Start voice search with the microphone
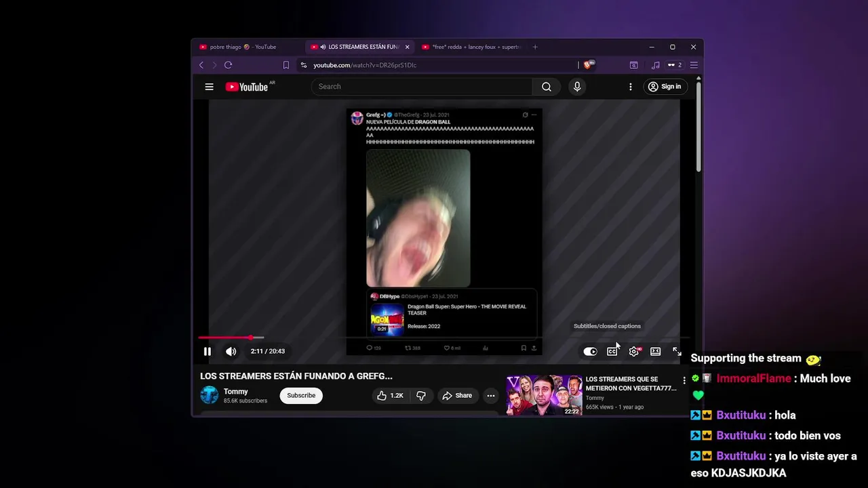 click(577, 87)
